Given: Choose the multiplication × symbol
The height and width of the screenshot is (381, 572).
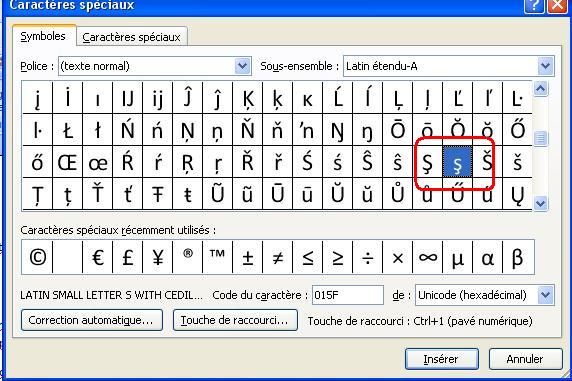Looking at the screenshot, I should coord(398,258).
